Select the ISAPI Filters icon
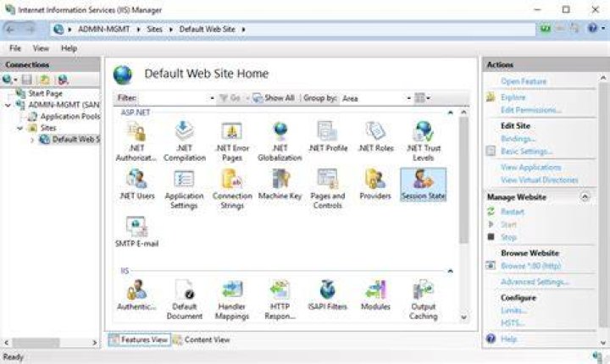The image size is (610, 364). [328, 295]
